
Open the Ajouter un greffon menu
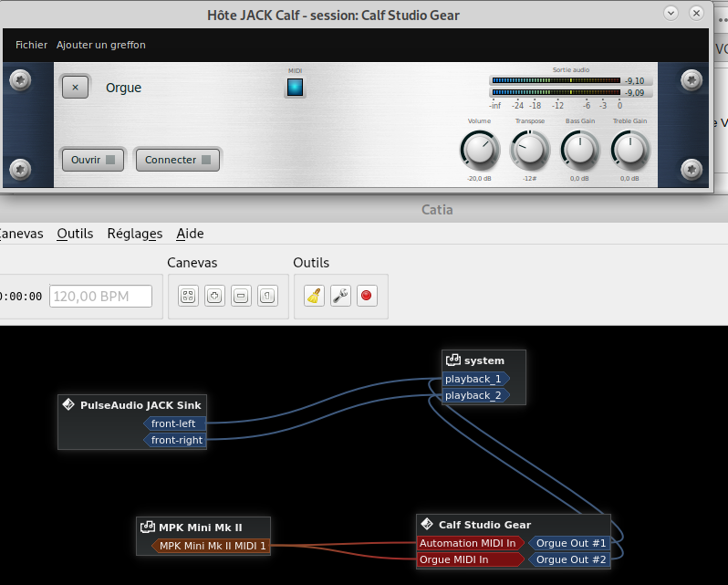tap(100, 45)
